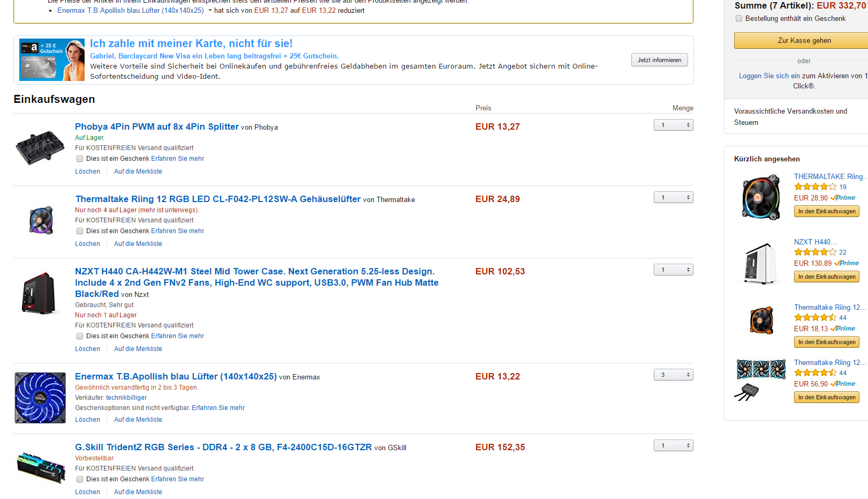Viewport: 868px width, 499px height.
Task: Open Thermaltake Riing three-fan pack thumbnail
Action: coord(760,379)
